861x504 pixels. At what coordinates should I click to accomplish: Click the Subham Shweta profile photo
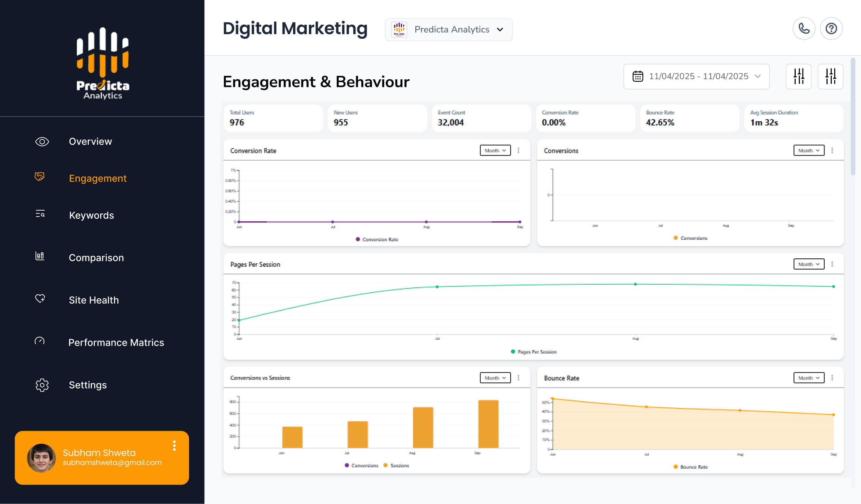click(41, 458)
